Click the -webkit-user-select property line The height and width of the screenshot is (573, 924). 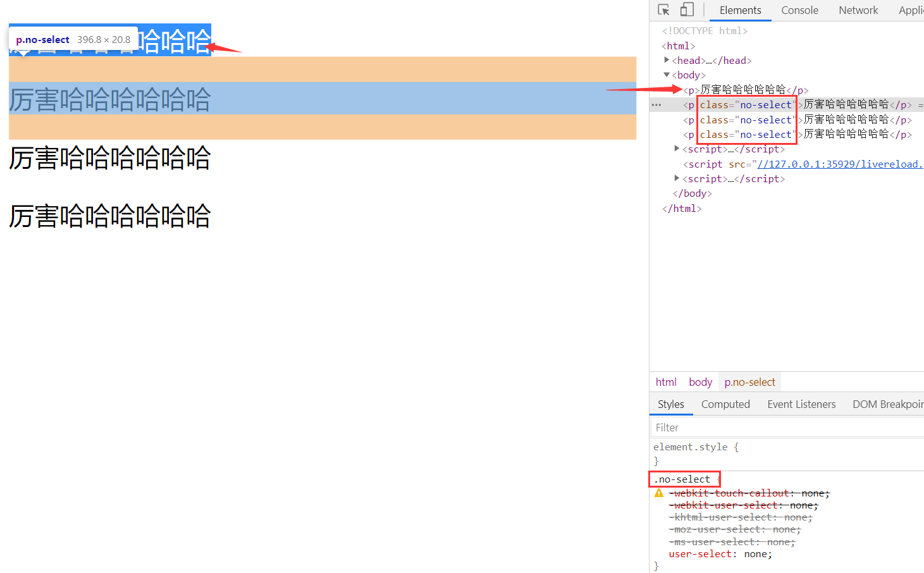point(744,505)
